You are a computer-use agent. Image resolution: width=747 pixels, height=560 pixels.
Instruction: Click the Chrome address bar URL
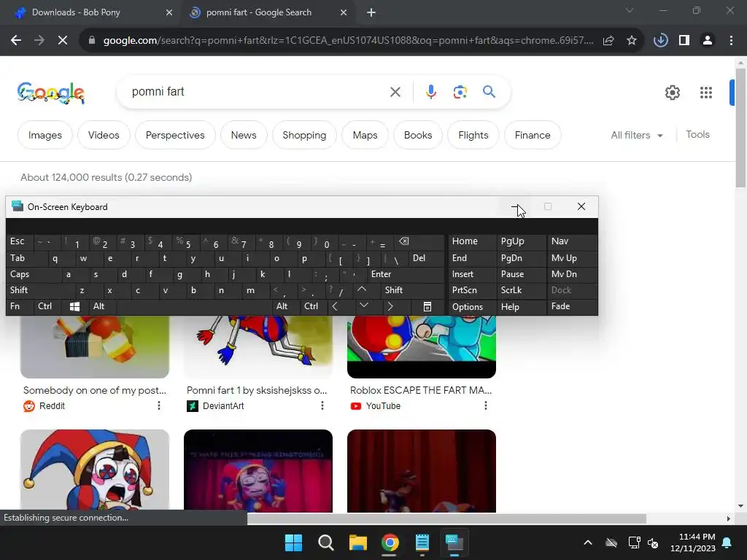click(x=348, y=41)
